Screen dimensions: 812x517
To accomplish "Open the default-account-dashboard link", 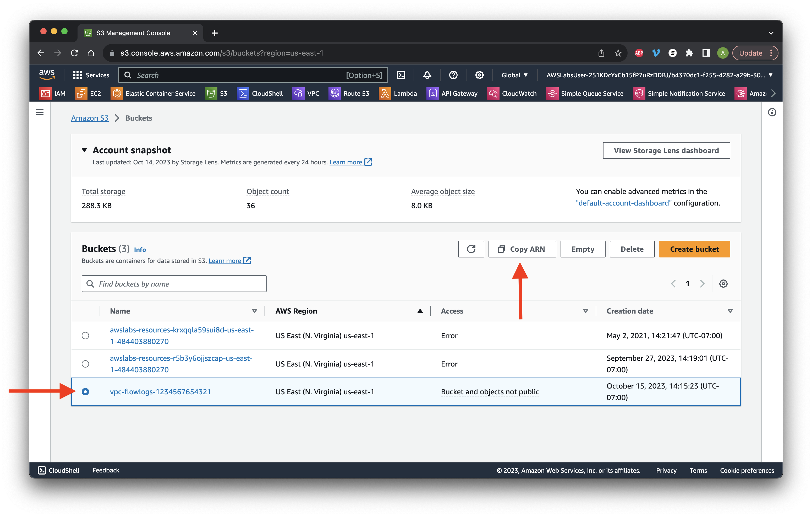I will pyautogui.click(x=623, y=203).
